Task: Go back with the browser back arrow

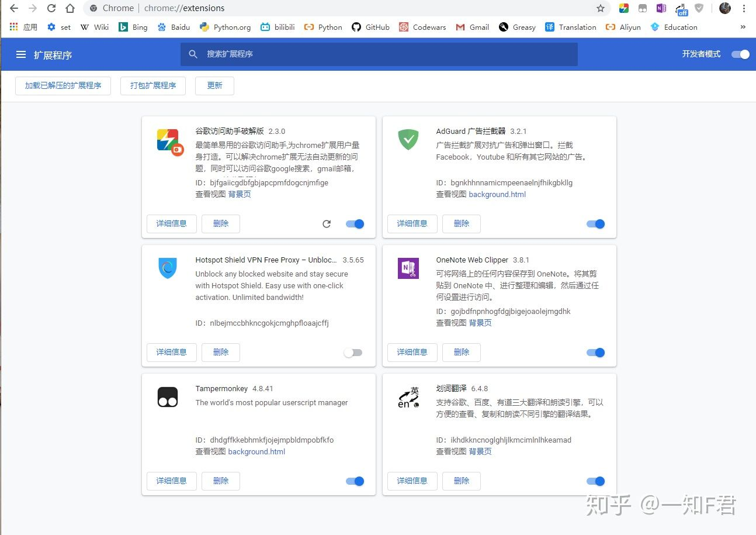Action: point(14,8)
